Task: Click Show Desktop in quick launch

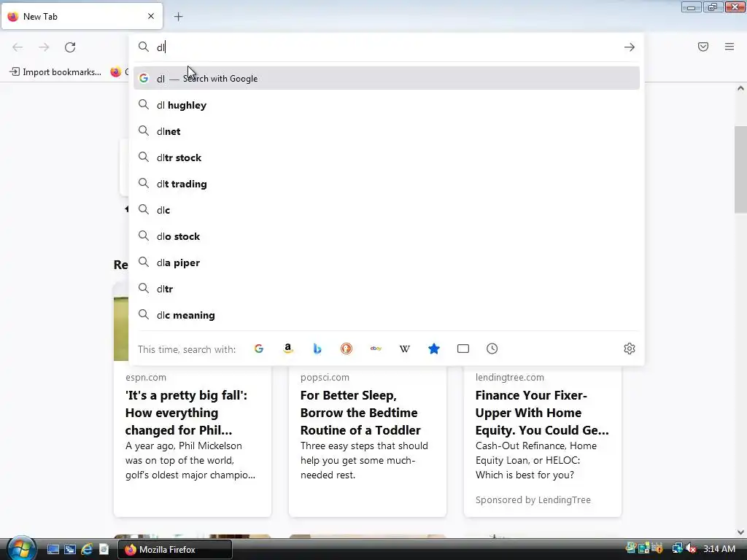Action: tap(53, 549)
